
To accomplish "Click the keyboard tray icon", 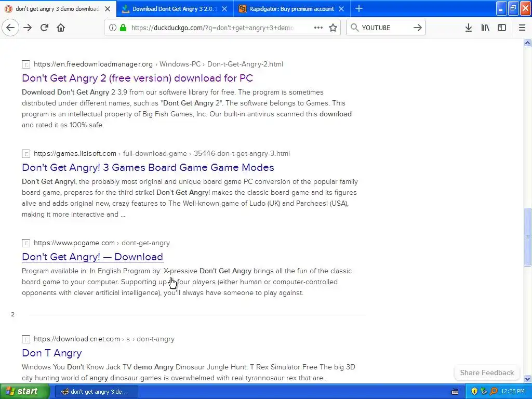I will pyautogui.click(x=455, y=392).
